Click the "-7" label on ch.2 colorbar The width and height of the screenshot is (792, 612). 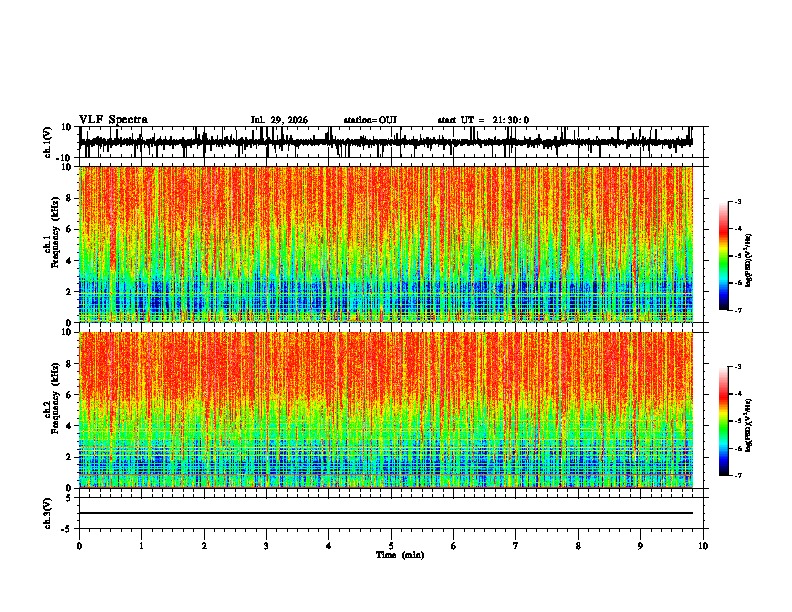click(x=738, y=475)
